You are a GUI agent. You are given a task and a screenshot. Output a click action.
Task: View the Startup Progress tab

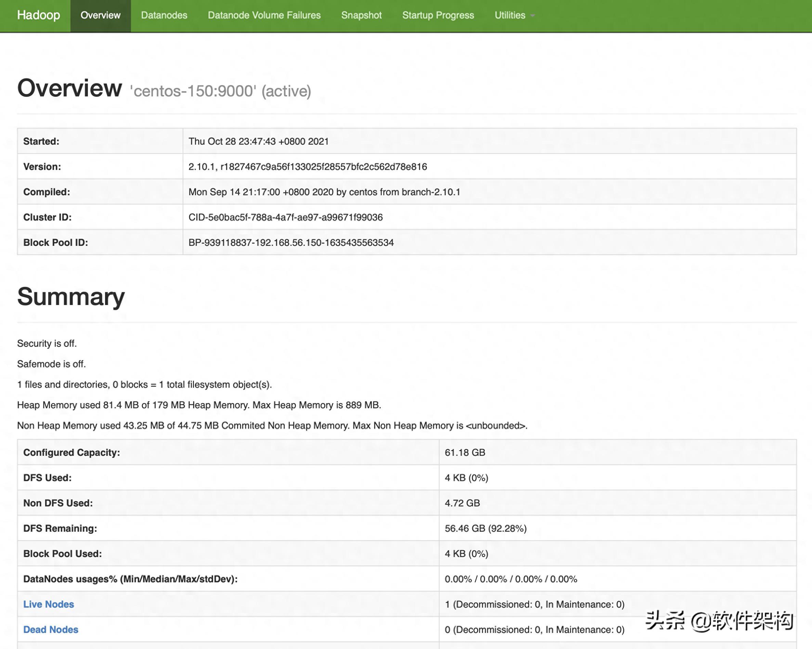coord(438,15)
